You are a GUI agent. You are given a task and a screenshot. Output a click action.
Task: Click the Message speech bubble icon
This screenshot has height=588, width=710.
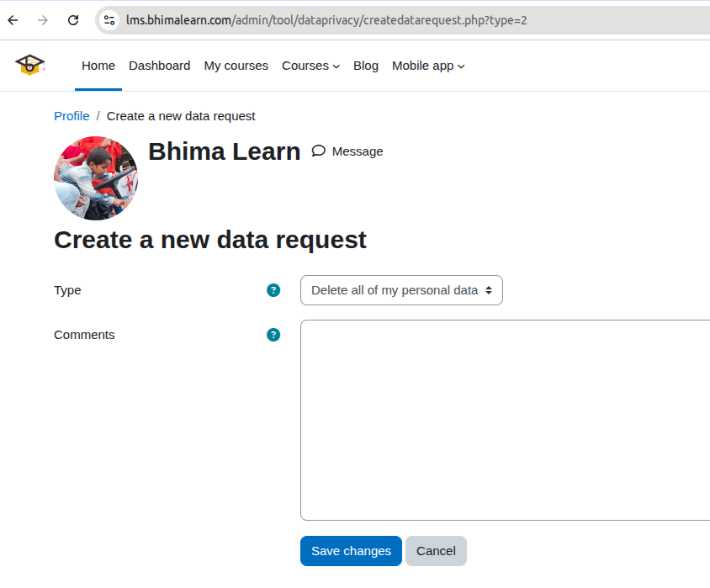click(319, 151)
